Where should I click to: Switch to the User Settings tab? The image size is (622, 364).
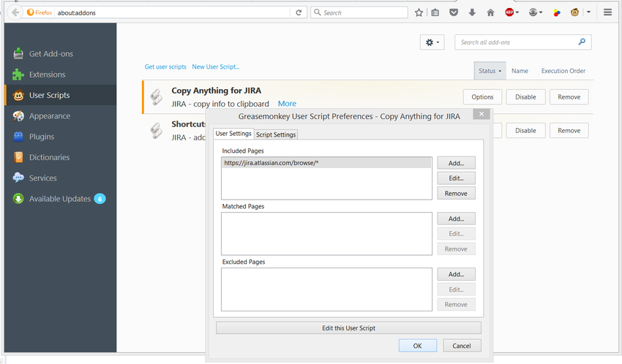point(233,134)
